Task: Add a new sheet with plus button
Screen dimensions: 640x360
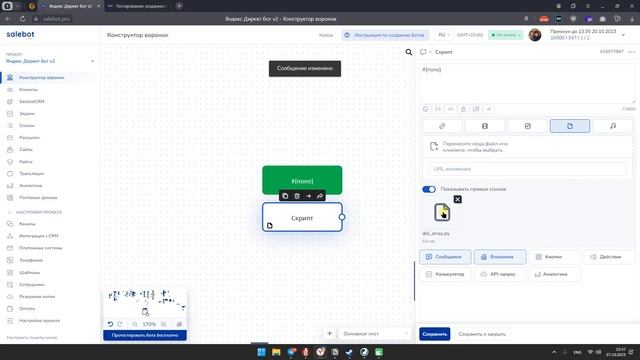Action: pos(329,334)
